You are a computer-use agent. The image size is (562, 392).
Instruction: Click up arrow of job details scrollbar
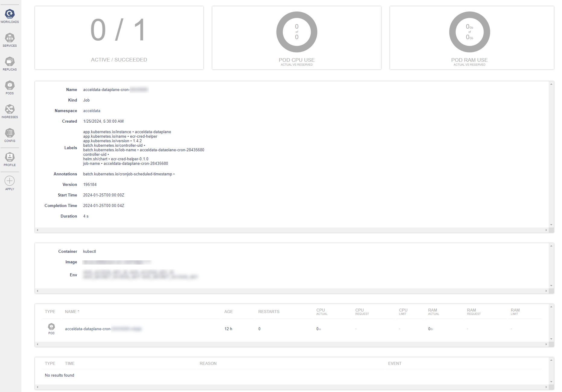[x=551, y=84]
